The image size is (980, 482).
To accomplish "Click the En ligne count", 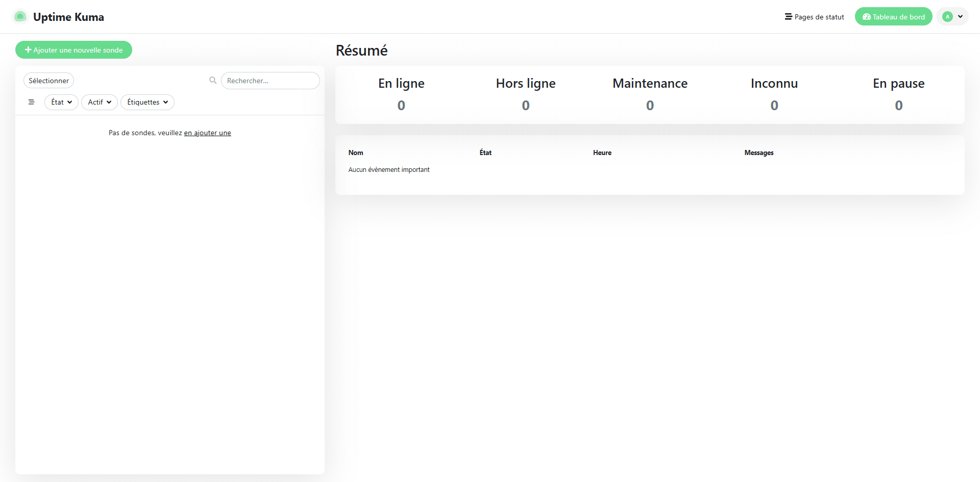I will tap(401, 105).
